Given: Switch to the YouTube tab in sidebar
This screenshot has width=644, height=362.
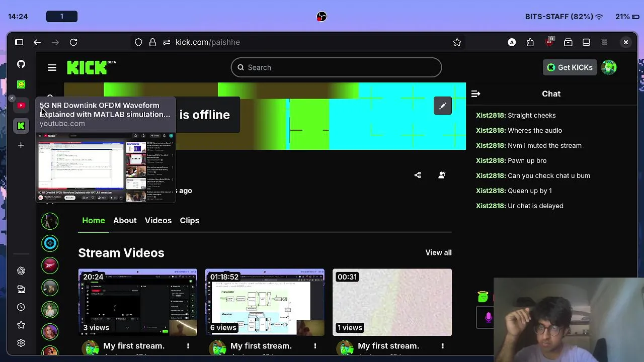Looking at the screenshot, I should (x=21, y=105).
